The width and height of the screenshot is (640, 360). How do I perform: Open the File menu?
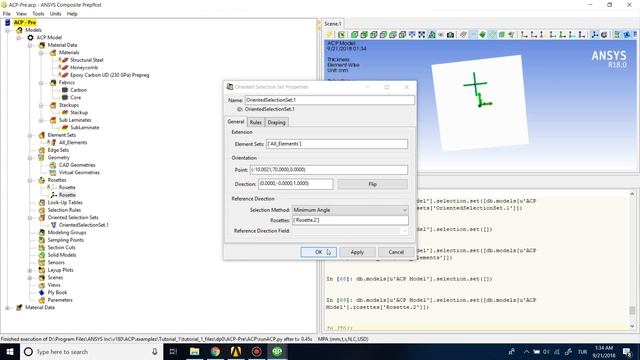pyautogui.click(x=7, y=13)
